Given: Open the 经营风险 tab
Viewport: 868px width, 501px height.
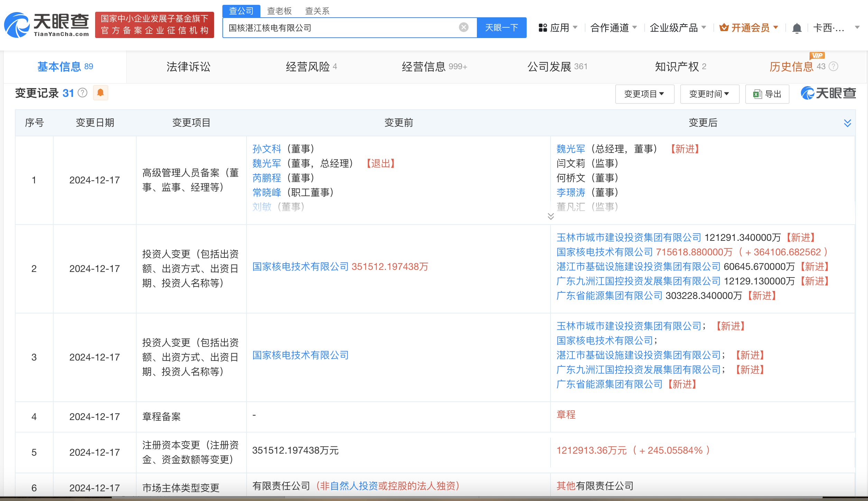Looking at the screenshot, I should pyautogui.click(x=311, y=66).
